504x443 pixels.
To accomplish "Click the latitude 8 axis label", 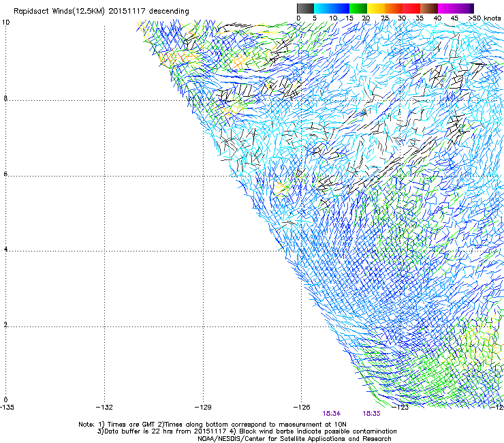I will (x=5, y=98).
